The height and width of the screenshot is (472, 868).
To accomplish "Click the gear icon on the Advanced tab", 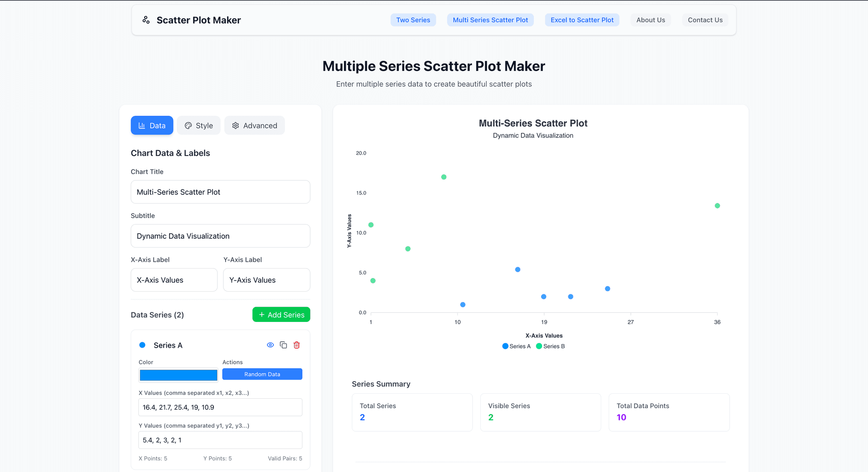I will pyautogui.click(x=235, y=125).
